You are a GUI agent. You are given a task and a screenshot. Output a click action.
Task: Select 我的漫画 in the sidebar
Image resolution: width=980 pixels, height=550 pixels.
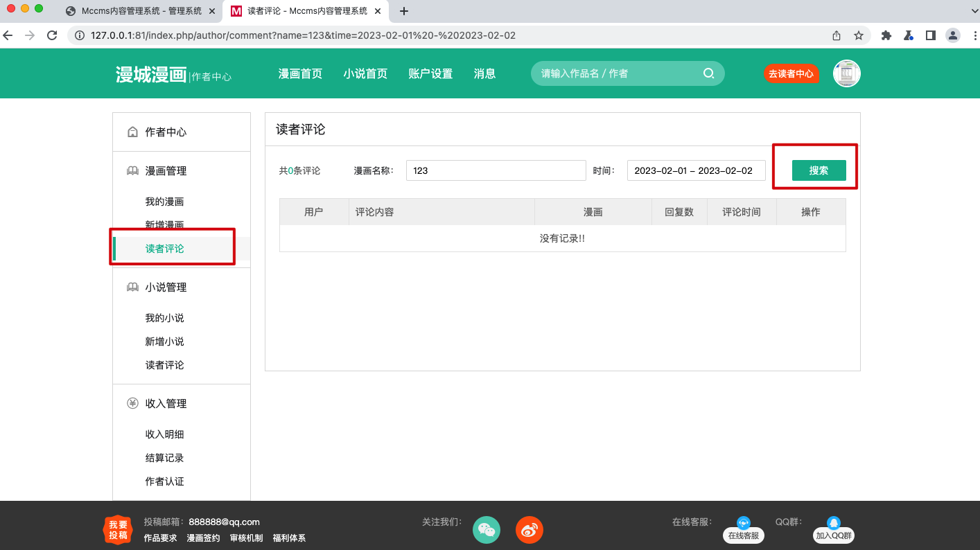(164, 201)
